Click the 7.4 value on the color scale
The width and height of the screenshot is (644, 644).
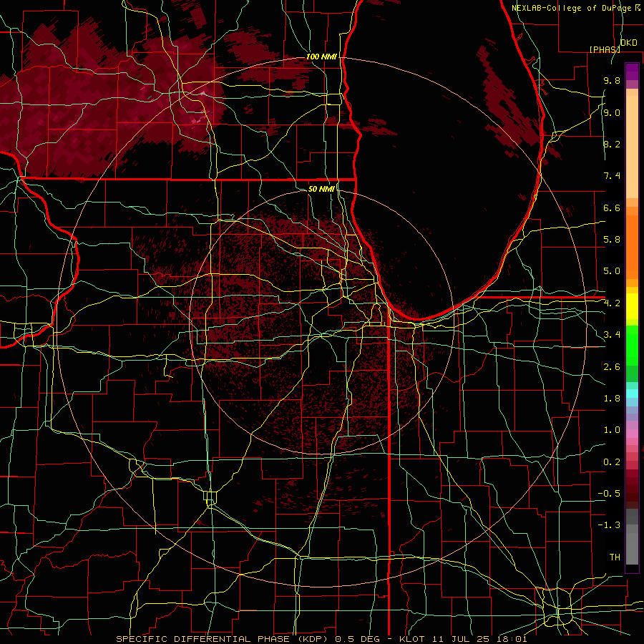tap(612, 176)
